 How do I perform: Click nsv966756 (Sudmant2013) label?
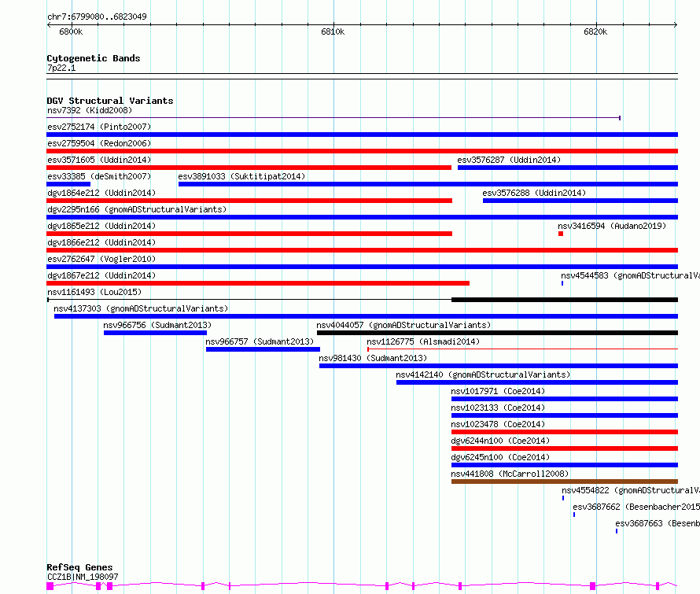157,325
